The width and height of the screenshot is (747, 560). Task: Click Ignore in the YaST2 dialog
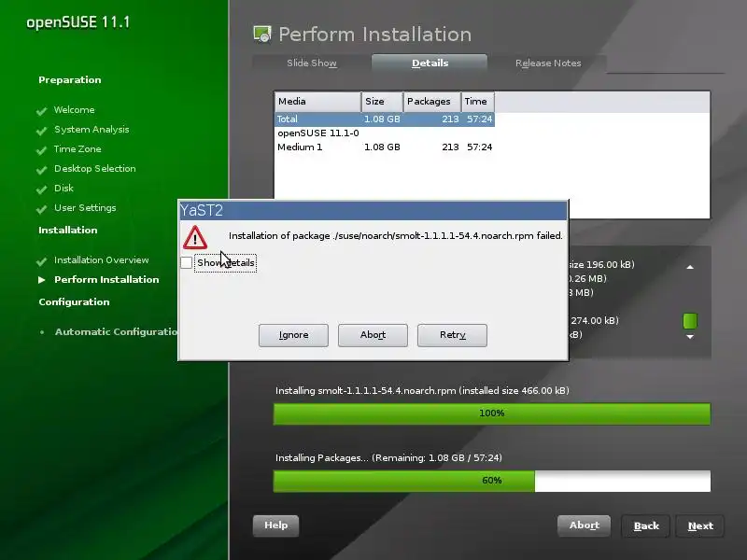coord(293,335)
